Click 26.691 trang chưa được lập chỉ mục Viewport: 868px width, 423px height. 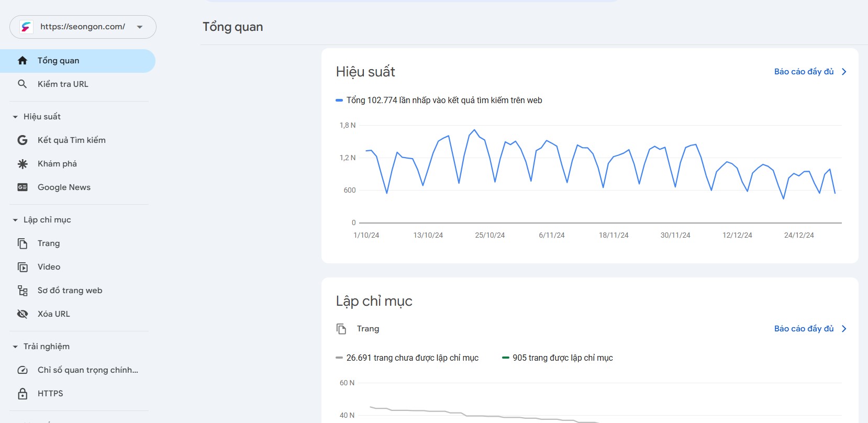[413, 358]
